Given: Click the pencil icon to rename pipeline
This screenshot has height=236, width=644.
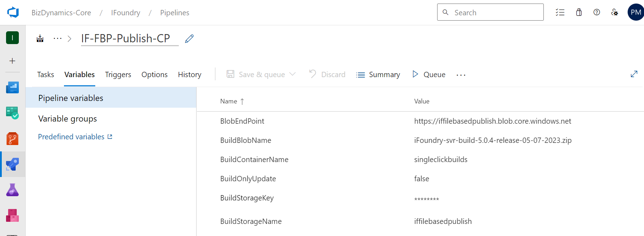Looking at the screenshot, I should (189, 38).
